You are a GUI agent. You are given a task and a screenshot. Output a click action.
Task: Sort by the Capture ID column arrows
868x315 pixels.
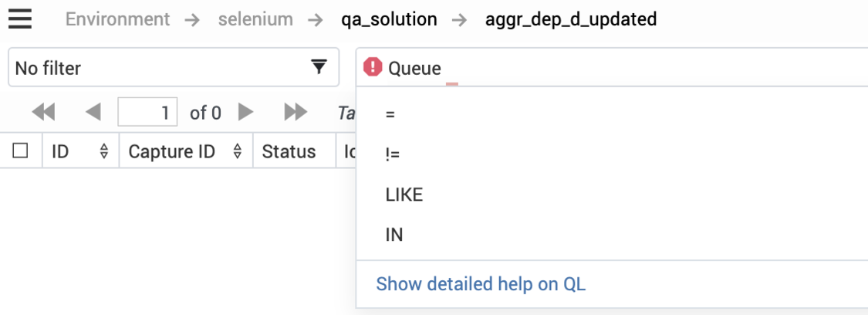click(x=238, y=151)
